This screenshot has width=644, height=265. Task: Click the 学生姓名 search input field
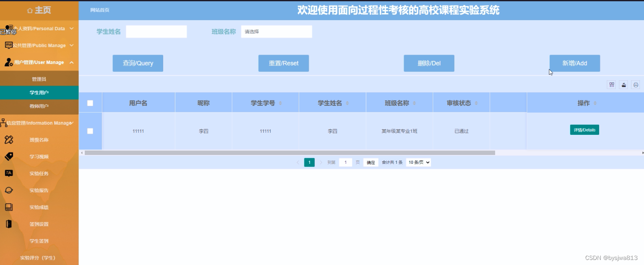point(156,31)
